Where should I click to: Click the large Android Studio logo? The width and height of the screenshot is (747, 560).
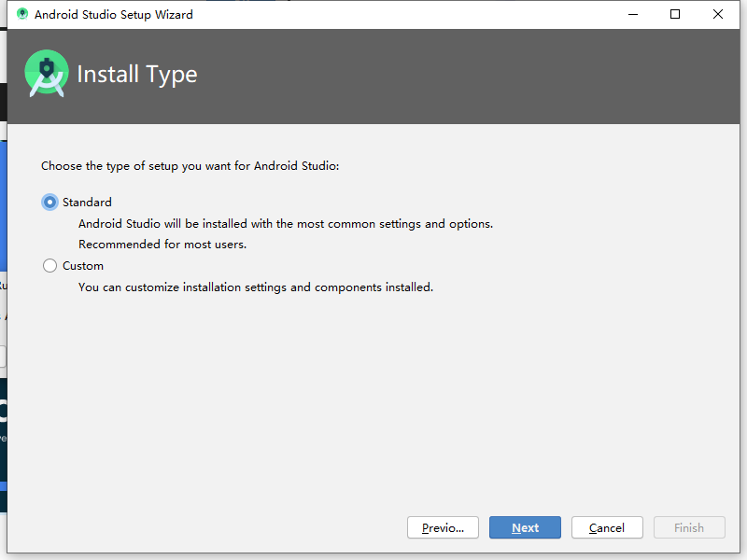click(47, 74)
